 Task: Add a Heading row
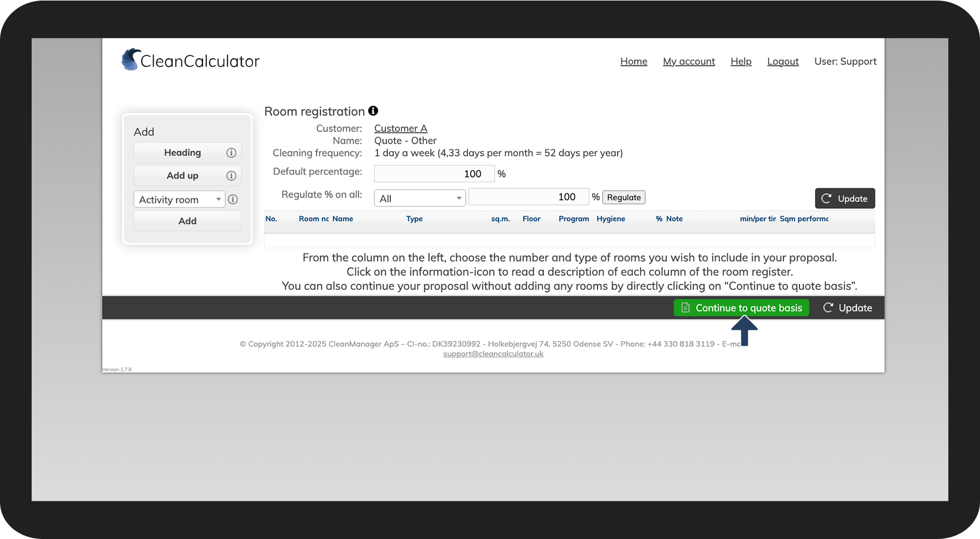click(182, 153)
